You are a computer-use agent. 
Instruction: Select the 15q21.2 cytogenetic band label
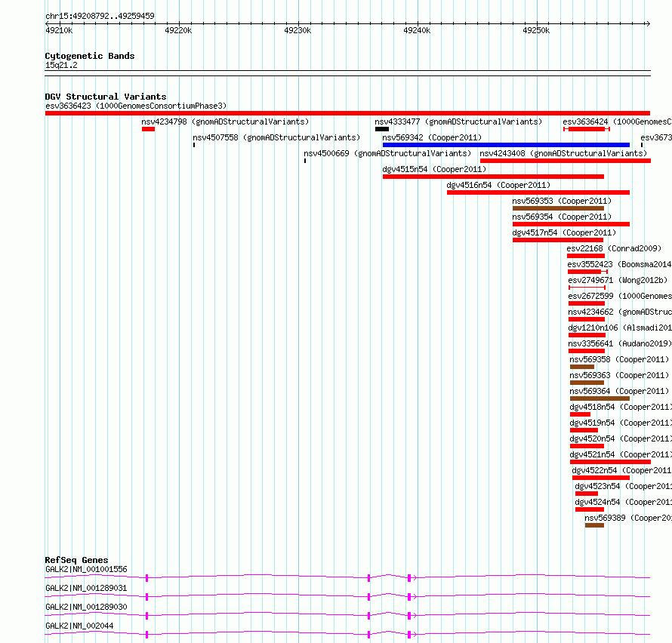(61, 65)
